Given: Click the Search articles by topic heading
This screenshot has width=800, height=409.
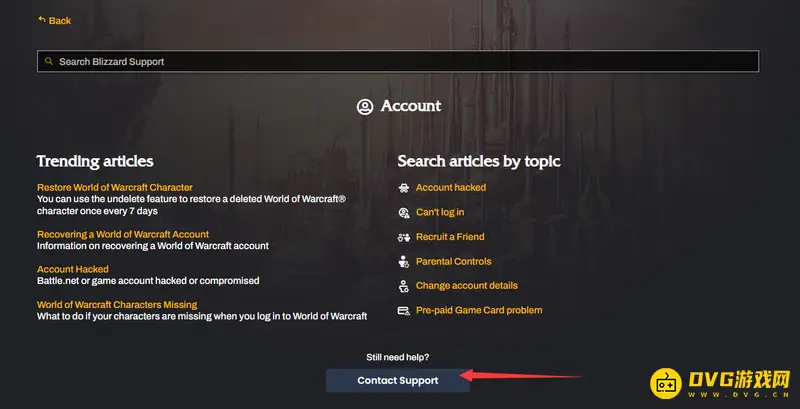Looking at the screenshot, I should click(479, 161).
